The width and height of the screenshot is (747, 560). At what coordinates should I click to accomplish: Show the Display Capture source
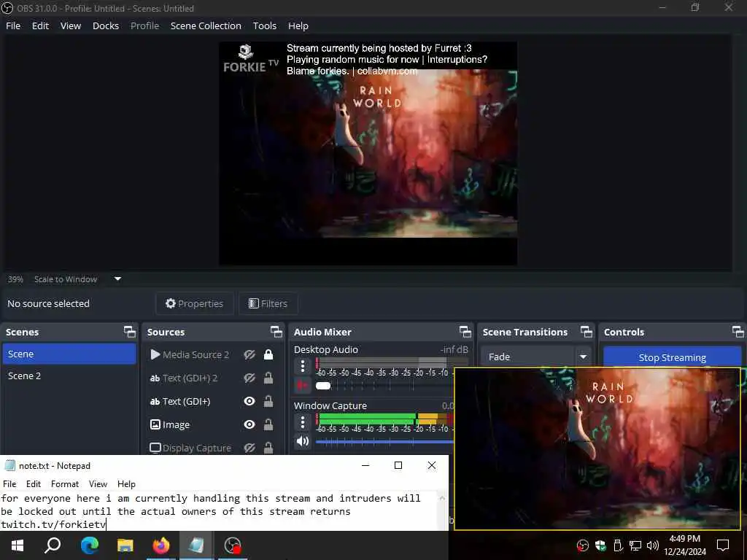point(249,448)
